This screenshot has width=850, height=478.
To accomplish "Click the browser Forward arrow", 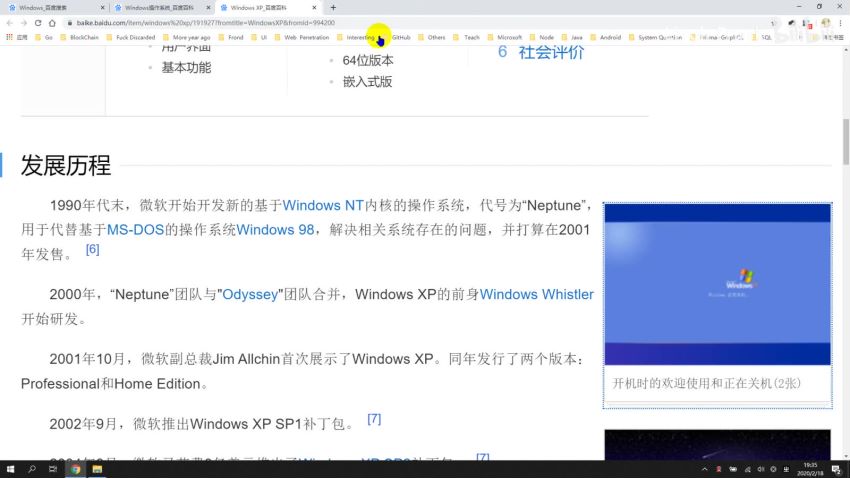I will tap(24, 23).
